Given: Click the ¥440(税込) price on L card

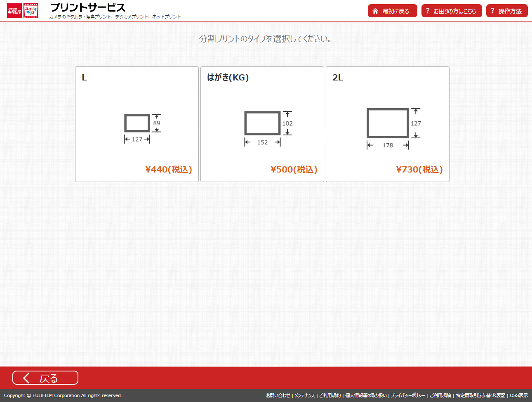Looking at the screenshot, I should point(169,170).
